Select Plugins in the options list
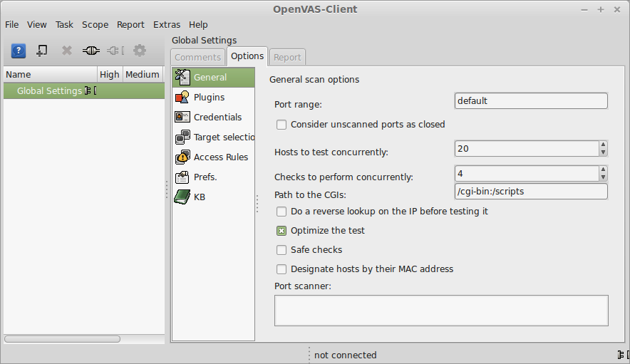630x364 pixels. [x=213, y=97]
